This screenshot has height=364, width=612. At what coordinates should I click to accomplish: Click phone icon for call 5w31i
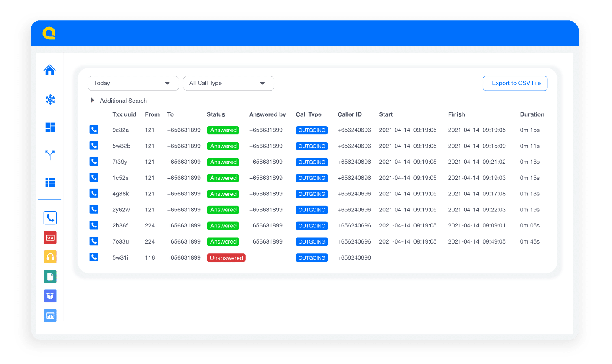tap(94, 257)
